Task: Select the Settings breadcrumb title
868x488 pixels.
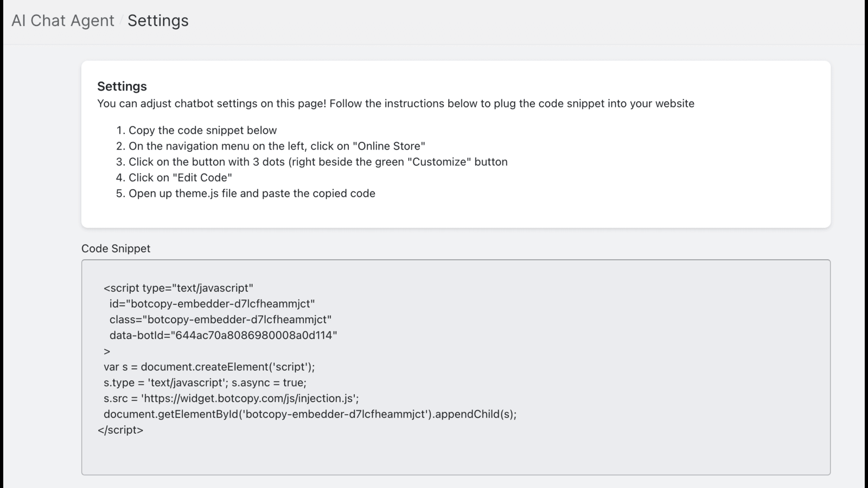Action: pos(158,21)
